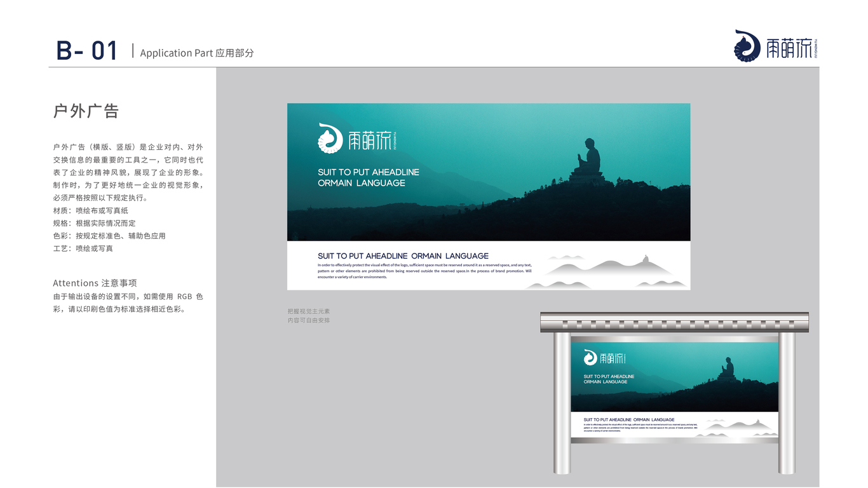Viewport: 868px width, 488px height.
Task: Click the dark footer headline on the stand mockup poster
Action: pyautogui.click(x=629, y=420)
